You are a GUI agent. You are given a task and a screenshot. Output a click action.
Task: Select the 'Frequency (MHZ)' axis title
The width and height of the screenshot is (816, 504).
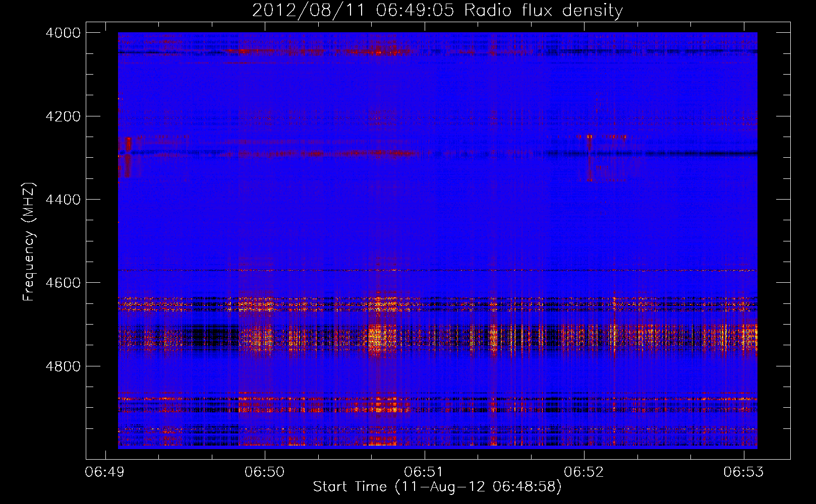point(29,242)
